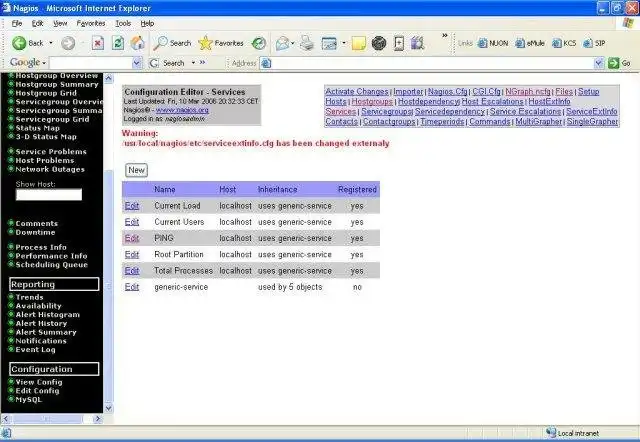Click the Go button beside address bar
The image size is (640, 442).
tap(619, 63)
